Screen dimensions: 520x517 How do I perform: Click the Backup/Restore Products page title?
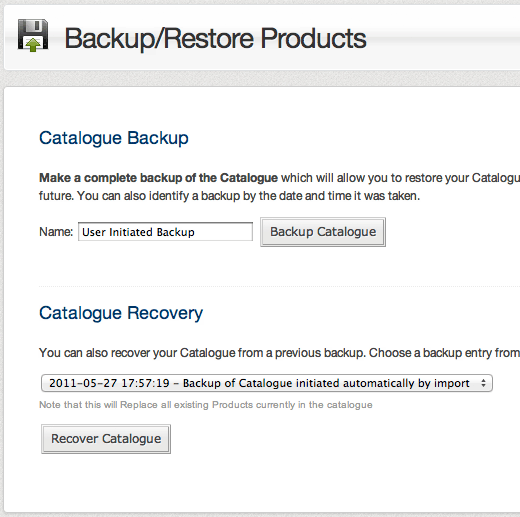pyautogui.click(x=215, y=38)
